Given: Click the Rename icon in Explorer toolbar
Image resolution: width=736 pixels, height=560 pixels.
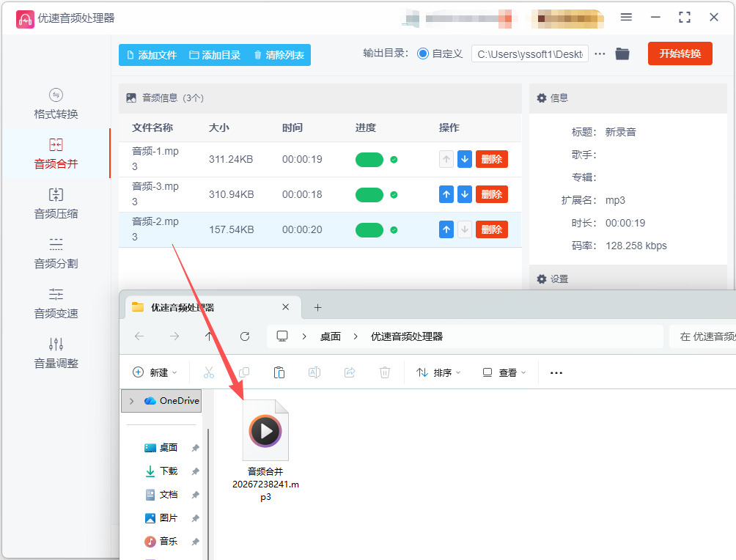Looking at the screenshot, I should click(314, 372).
